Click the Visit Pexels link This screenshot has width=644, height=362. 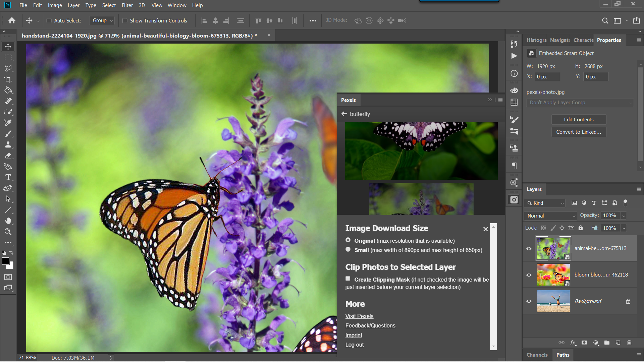coord(359,316)
